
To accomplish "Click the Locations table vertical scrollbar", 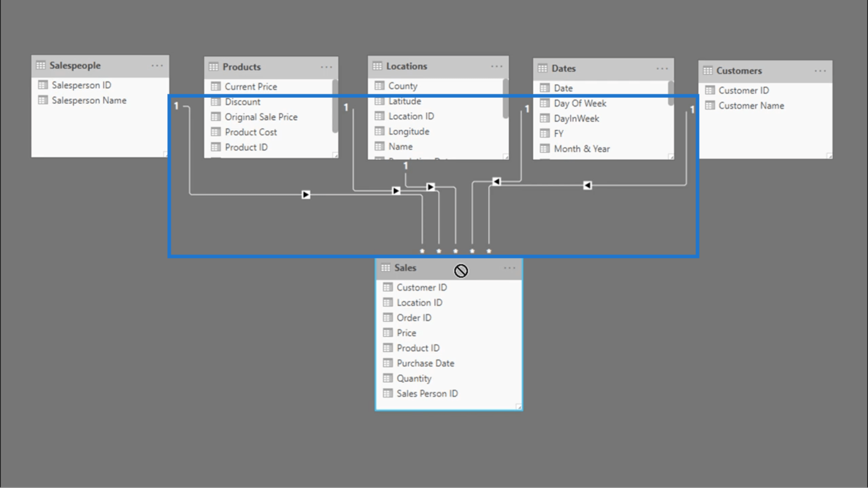I will click(505, 99).
